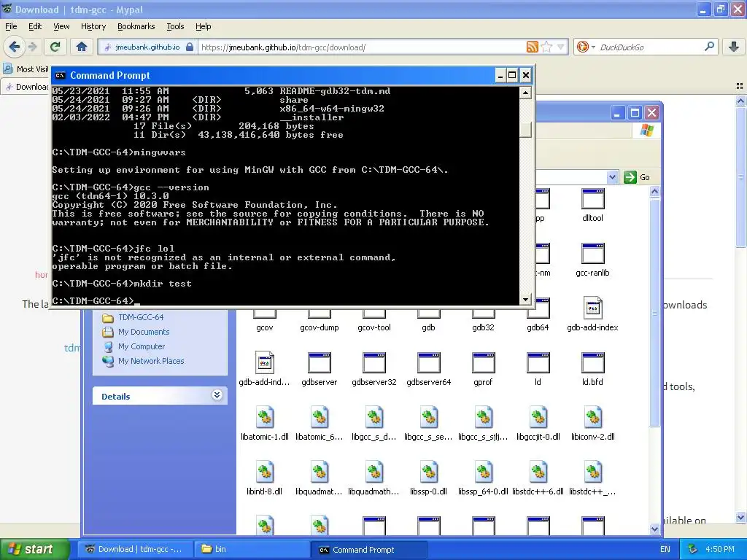Switch to Command Prompt taskbar button
This screenshot has width=747, height=560.
click(368, 549)
